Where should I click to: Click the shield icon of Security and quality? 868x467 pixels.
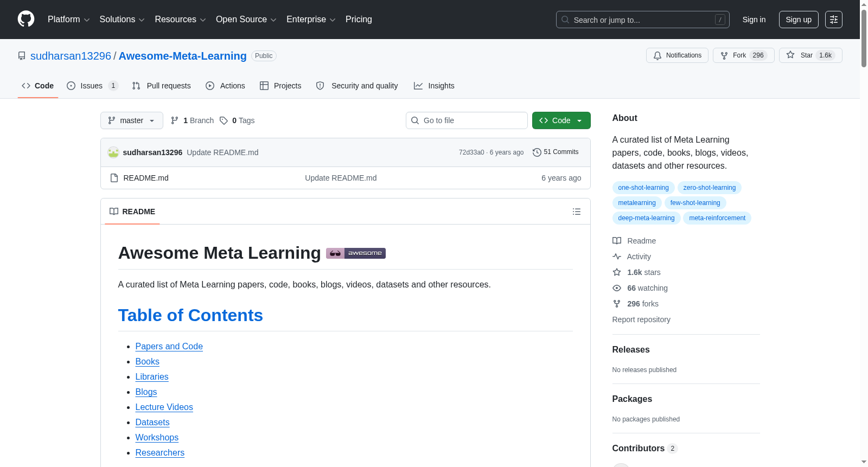[x=320, y=86]
